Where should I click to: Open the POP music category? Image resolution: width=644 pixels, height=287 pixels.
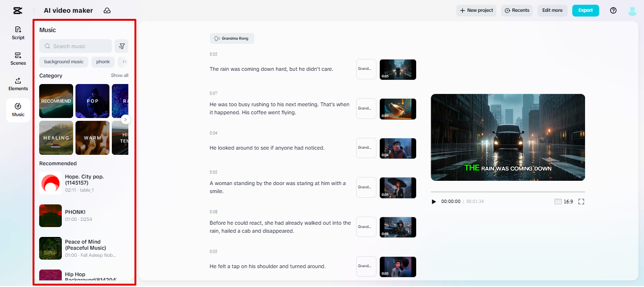click(x=92, y=101)
